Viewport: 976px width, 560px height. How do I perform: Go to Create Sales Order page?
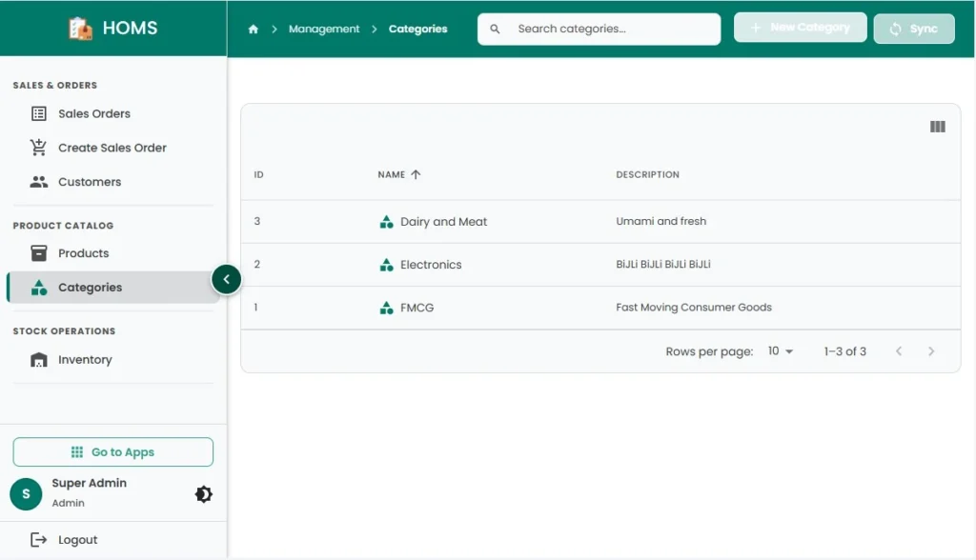pos(112,148)
